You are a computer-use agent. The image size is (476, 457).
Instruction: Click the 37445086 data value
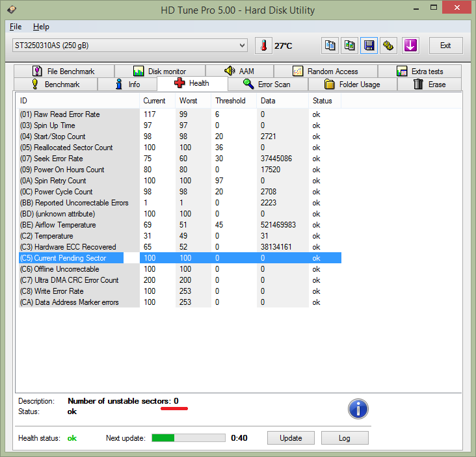pos(276,159)
